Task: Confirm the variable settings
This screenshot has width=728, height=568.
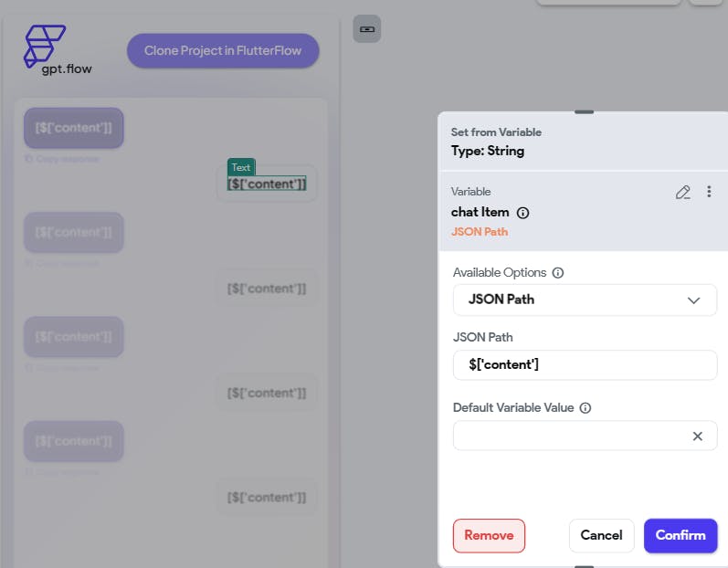Action: (x=681, y=535)
